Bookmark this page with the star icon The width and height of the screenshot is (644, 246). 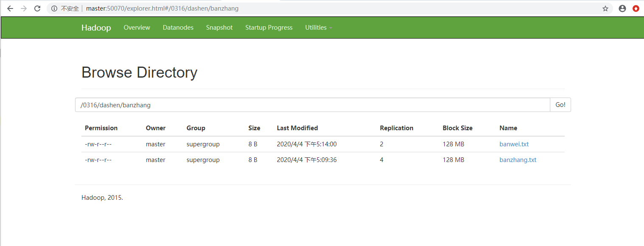point(605,8)
